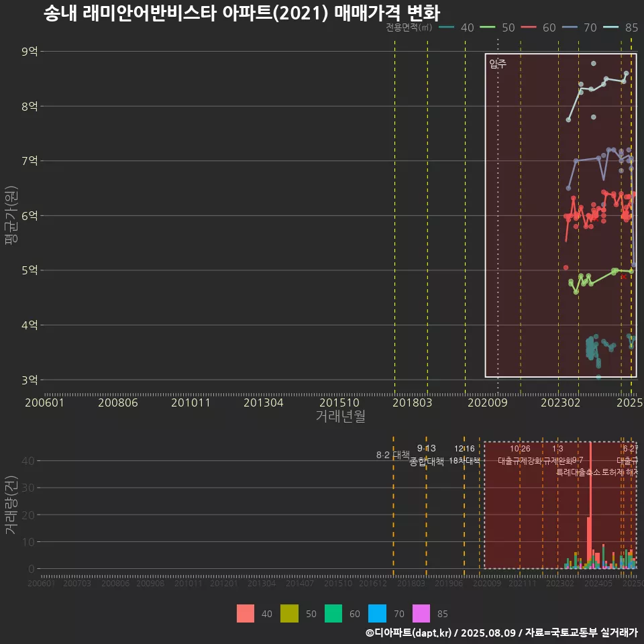Click the '특례대출축소' policy label

578,472
